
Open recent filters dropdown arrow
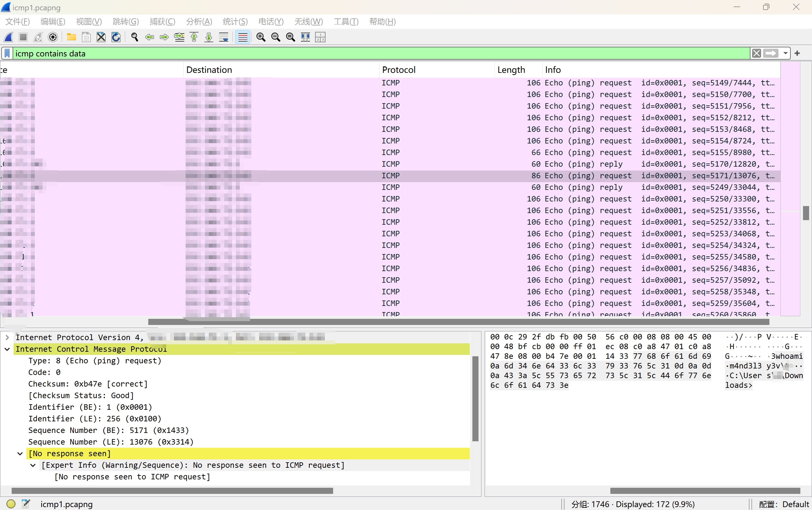pos(785,53)
